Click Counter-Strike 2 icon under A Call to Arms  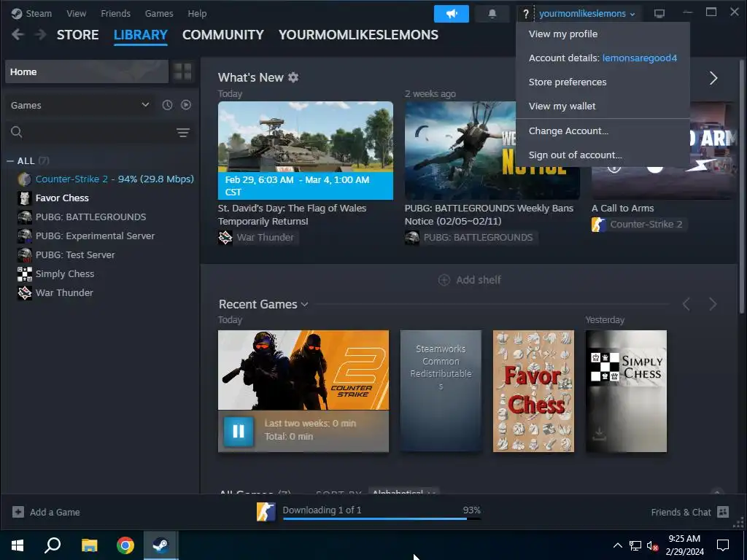tap(599, 225)
